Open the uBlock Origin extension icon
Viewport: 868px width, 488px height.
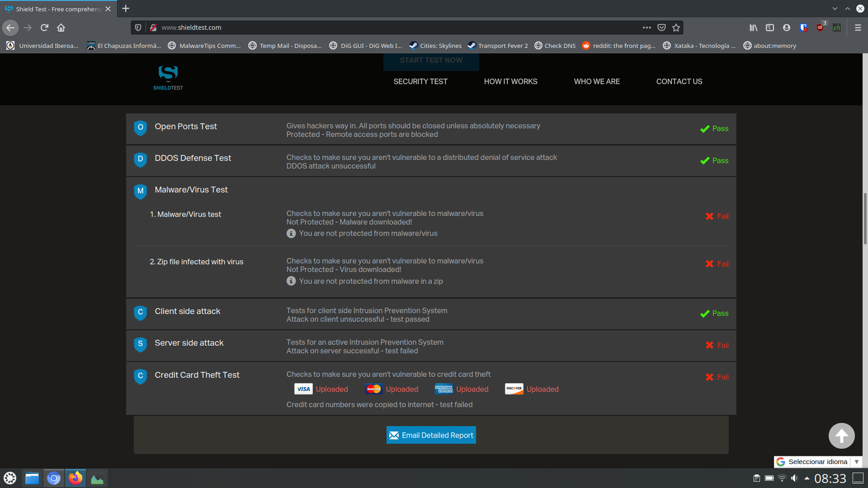pyautogui.click(x=820, y=28)
